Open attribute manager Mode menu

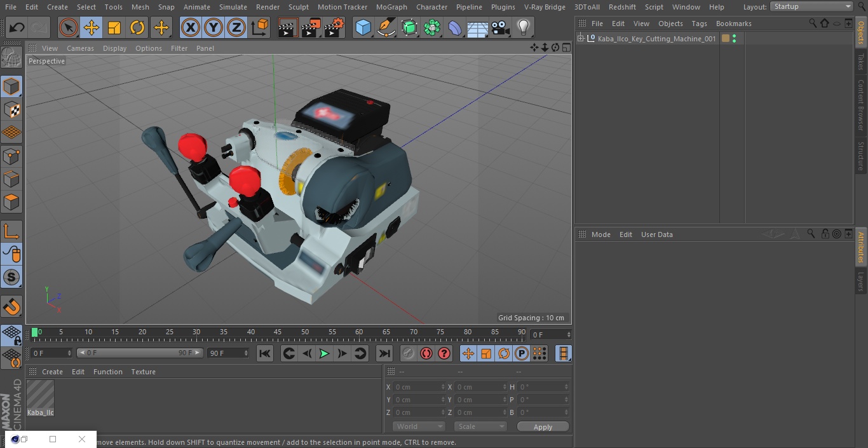pos(600,234)
